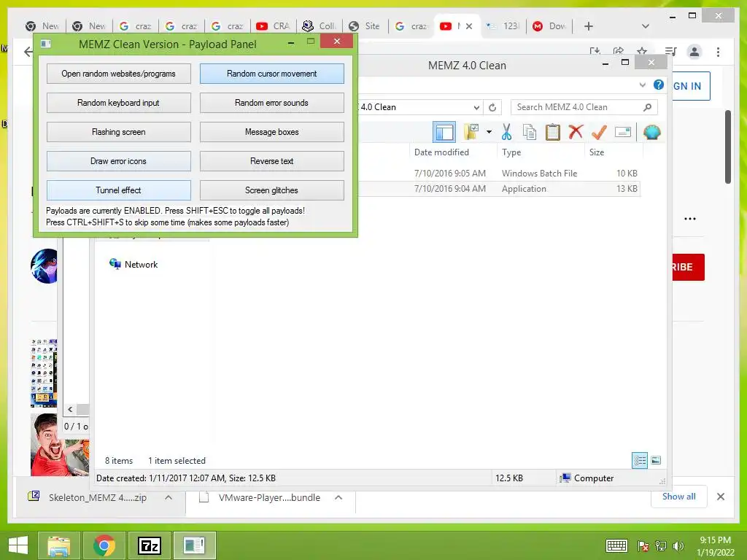The width and height of the screenshot is (747, 560).
Task: Open touch keyboard tray icon
Action: 616,546
